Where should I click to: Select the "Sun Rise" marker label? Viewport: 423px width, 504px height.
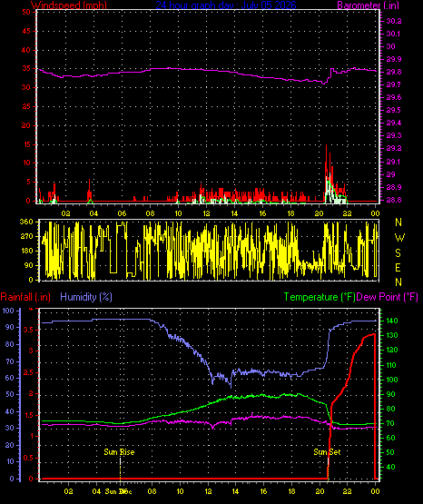(x=119, y=452)
